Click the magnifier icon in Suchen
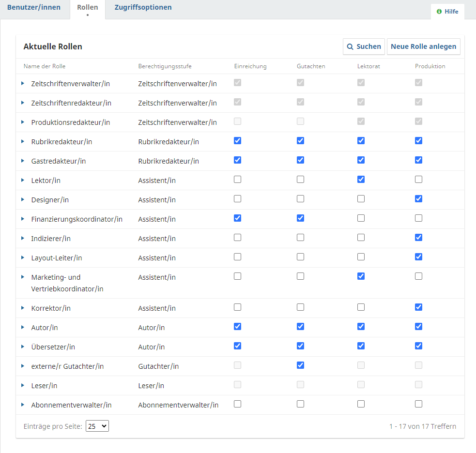This screenshot has height=453, width=476. click(350, 47)
